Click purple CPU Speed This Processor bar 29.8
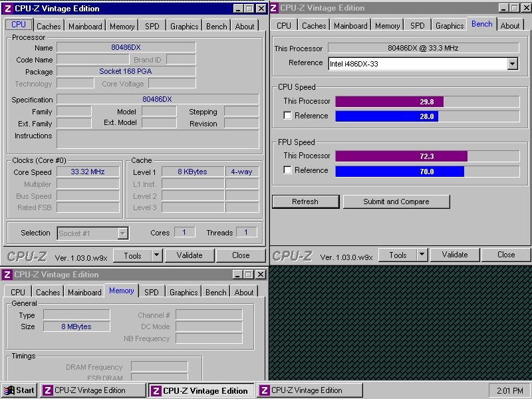The image size is (532, 399). click(389, 102)
